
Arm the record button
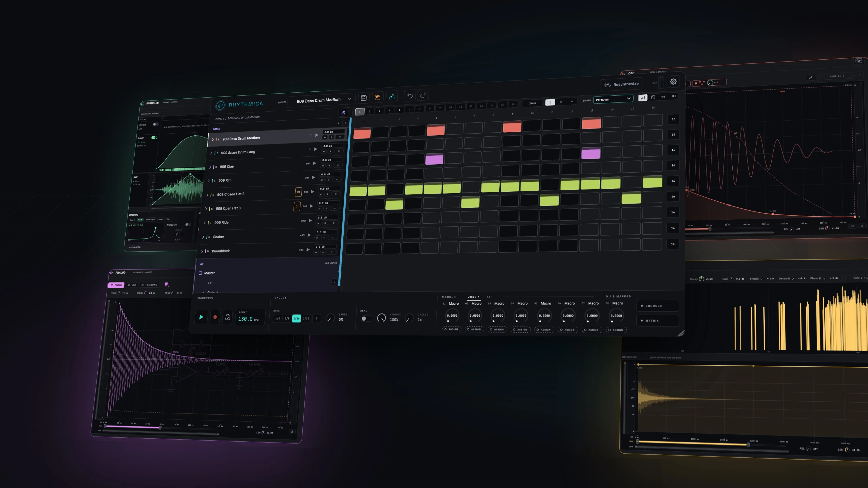215,317
